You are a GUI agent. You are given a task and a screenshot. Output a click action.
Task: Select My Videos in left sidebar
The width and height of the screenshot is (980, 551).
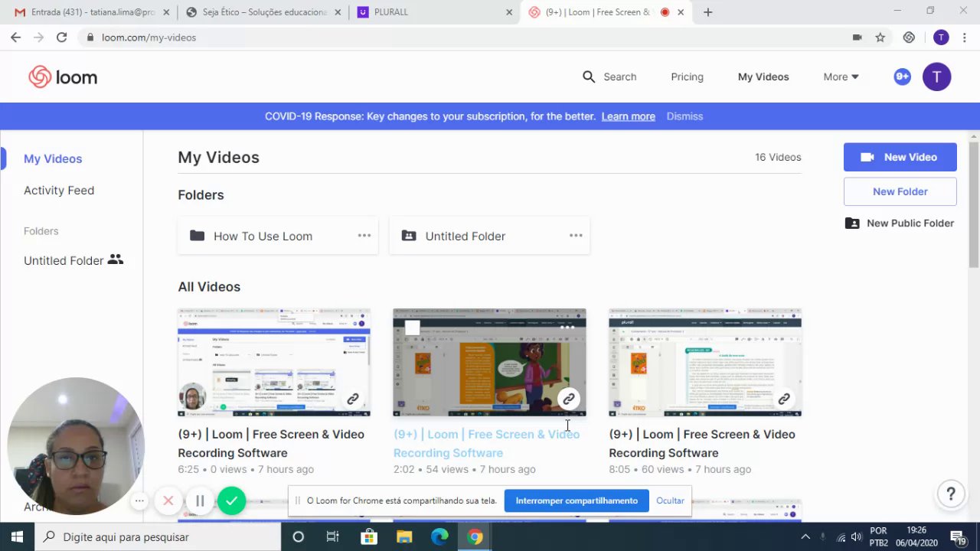pyautogui.click(x=53, y=158)
